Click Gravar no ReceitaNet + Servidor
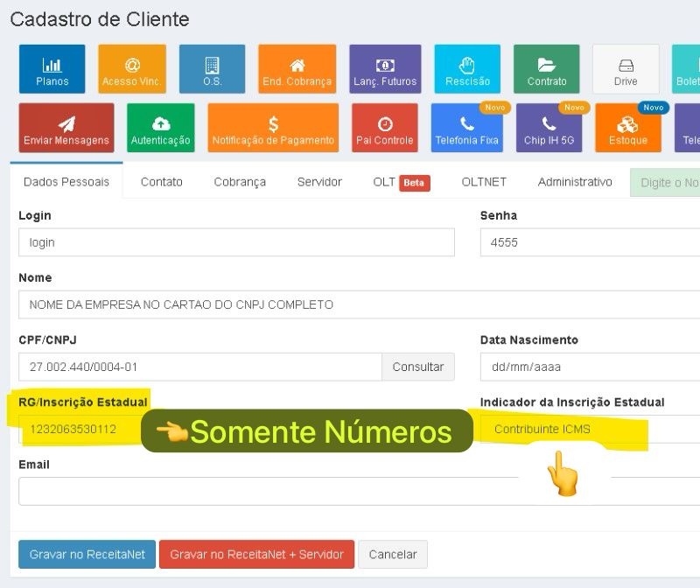The height and width of the screenshot is (588, 700). 256,555
